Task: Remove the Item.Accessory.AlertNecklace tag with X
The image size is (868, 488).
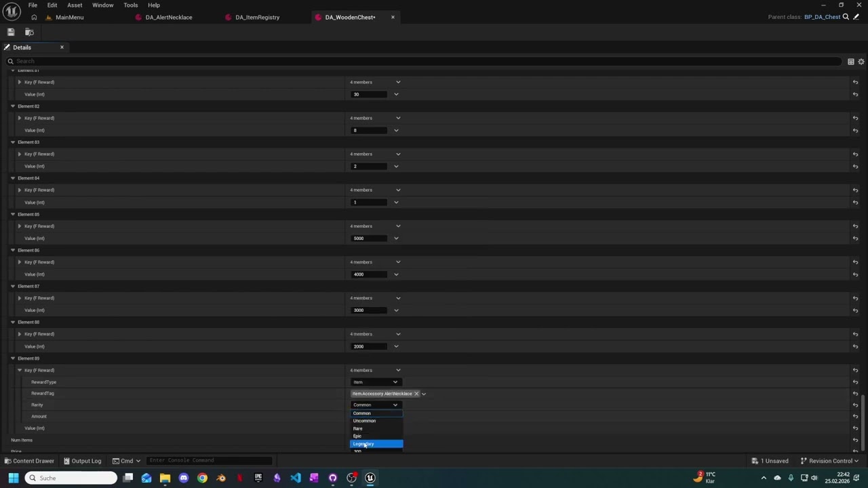Action: tap(416, 394)
